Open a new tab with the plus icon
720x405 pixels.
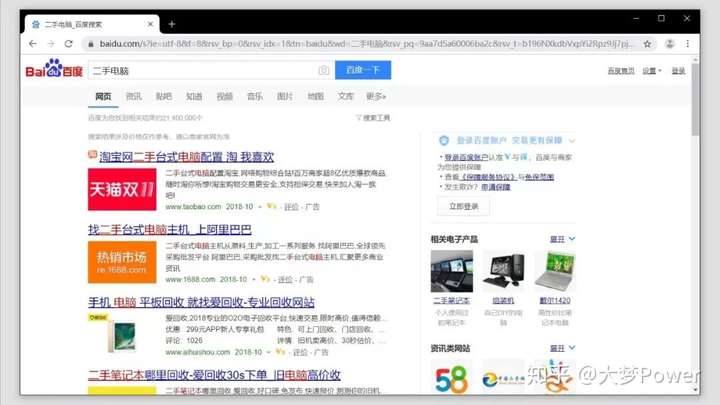172,24
